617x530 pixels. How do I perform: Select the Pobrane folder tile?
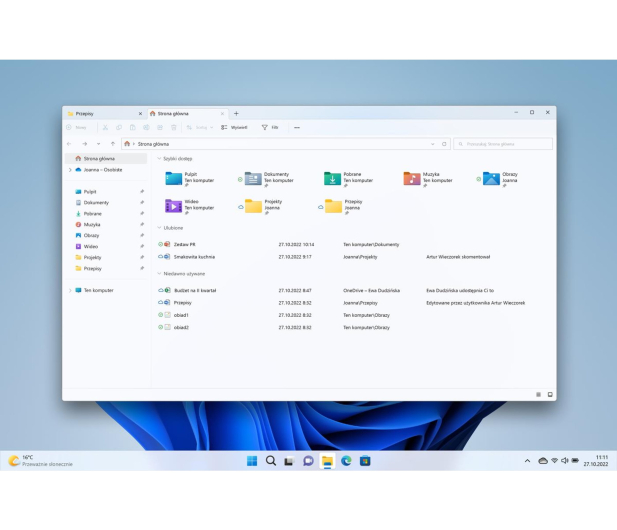tap(349, 179)
